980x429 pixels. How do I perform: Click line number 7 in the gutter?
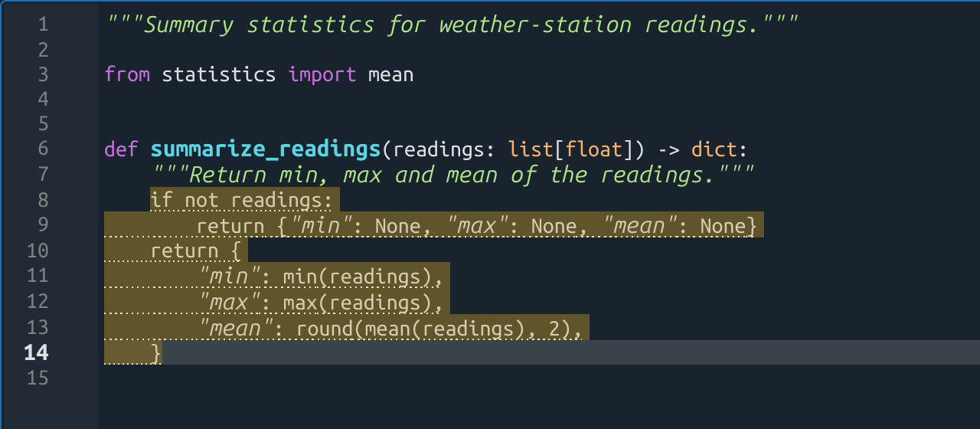pos(42,175)
